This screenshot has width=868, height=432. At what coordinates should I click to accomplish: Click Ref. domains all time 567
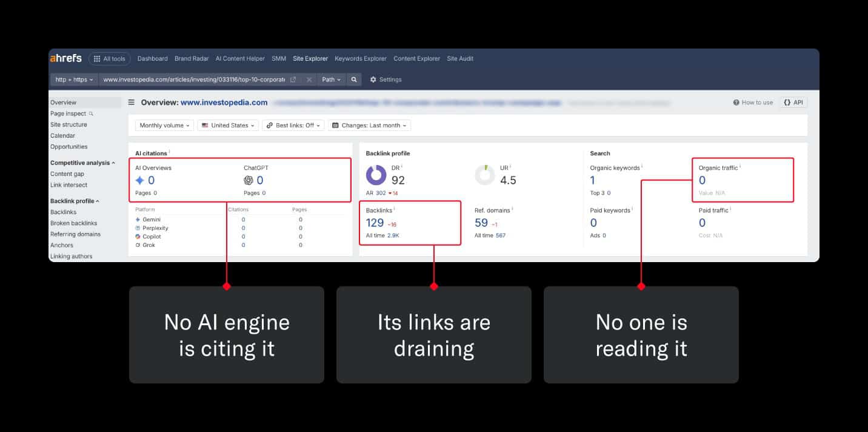[501, 235]
